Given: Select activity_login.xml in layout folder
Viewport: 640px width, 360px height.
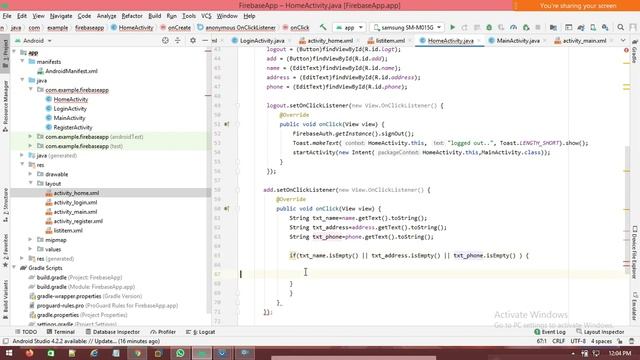Looking at the screenshot, I should (x=75, y=202).
